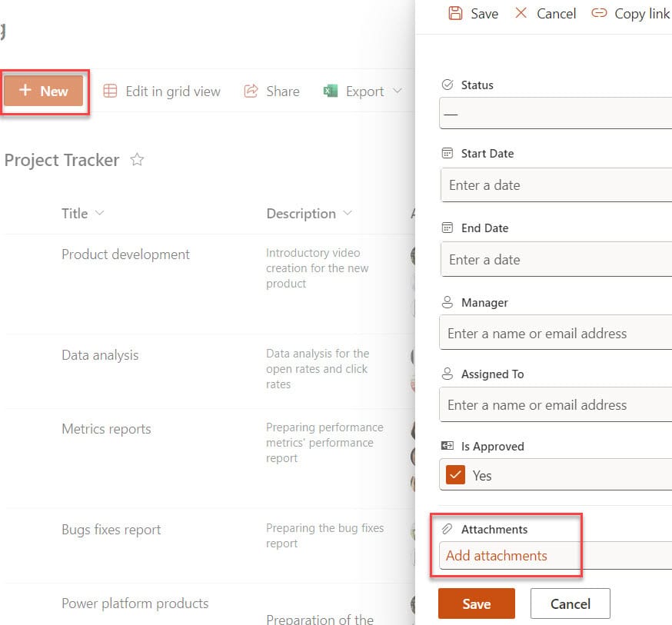This screenshot has width=672, height=625.
Task: Open Edit in grid view
Action: pyautogui.click(x=162, y=91)
